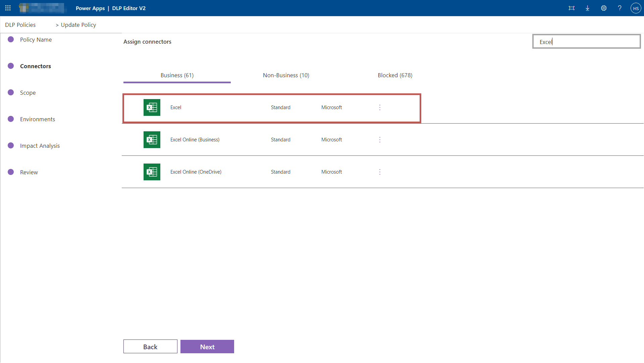Open Power Apps settings gear
Viewport: 644px width, 363px height.
coord(604,8)
